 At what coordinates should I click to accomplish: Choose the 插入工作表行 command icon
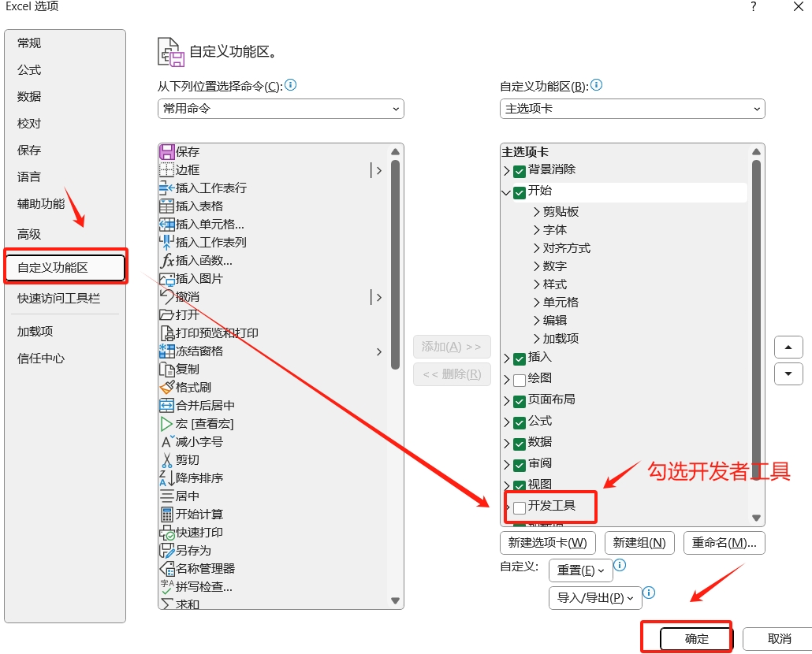[167, 188]
